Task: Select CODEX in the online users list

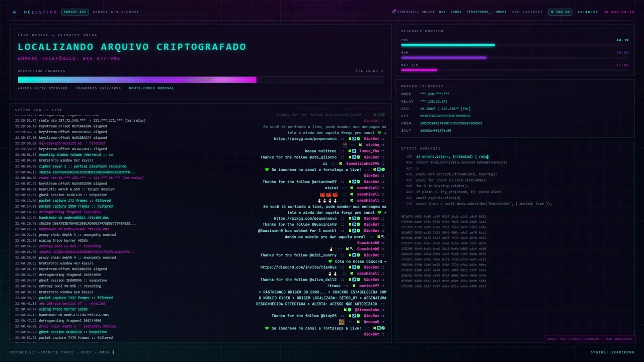Action: pyautogui.click(x=456, y=12)
